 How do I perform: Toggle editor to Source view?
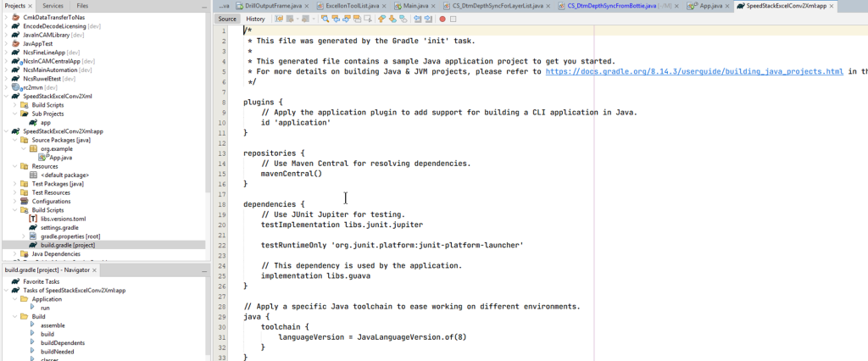[x=227, y=19]
